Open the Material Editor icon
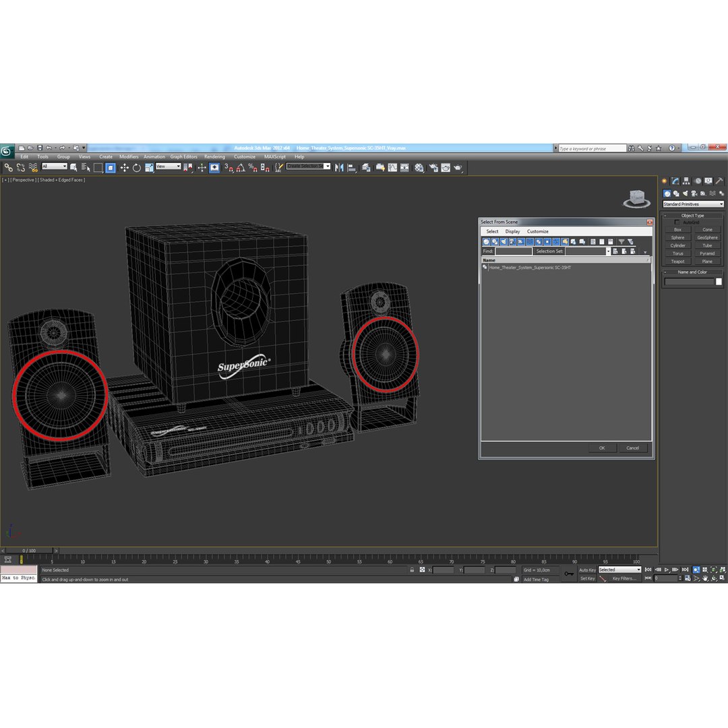Screen dimensions: 728x728 click(x=419, y=168)
